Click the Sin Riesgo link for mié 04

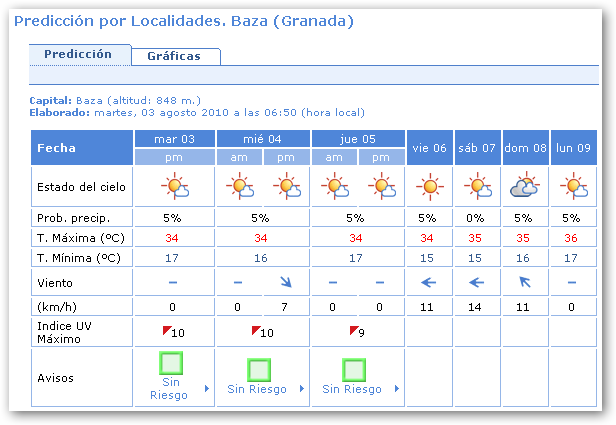(257, 389)
